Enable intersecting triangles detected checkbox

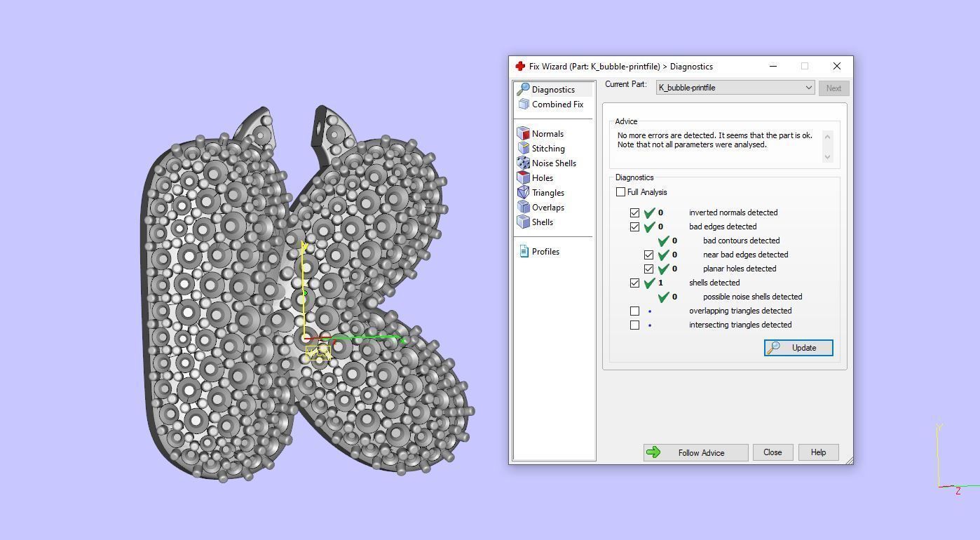(x=634, y=325)
